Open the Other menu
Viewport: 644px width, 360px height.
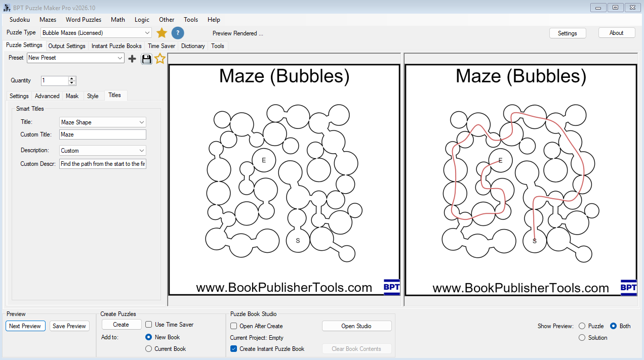click(167, 20)
